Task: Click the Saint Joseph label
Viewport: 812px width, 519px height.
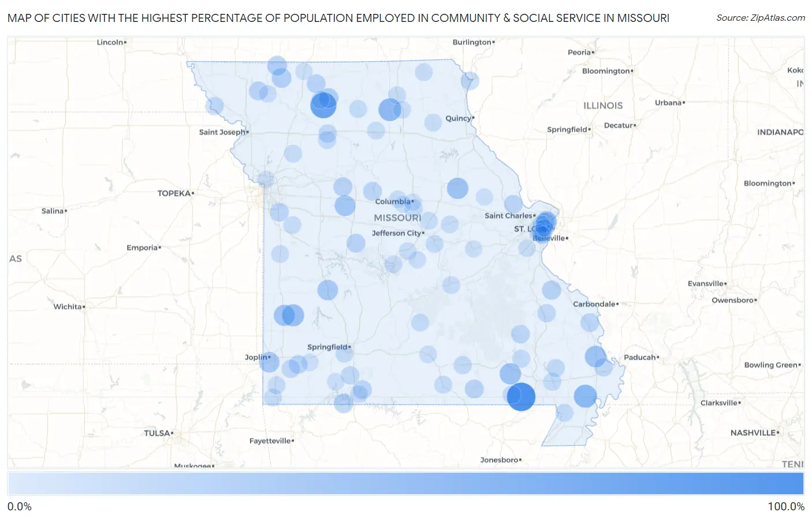Action: tap(222, 132)
